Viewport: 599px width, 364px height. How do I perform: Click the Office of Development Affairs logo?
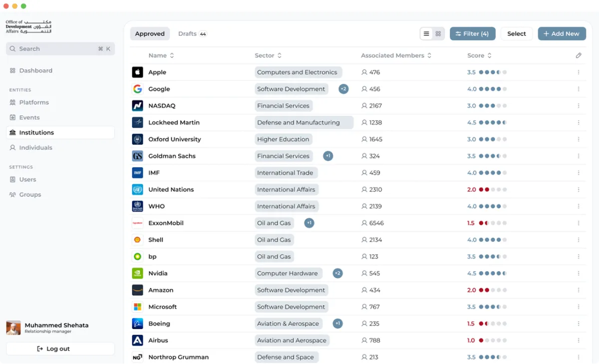[28, 26]
